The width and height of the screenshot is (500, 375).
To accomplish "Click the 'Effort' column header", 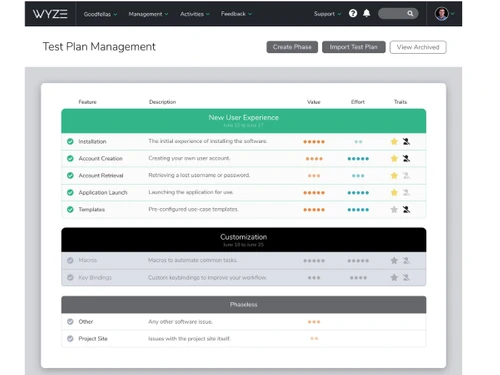I will tap(358, 102).
